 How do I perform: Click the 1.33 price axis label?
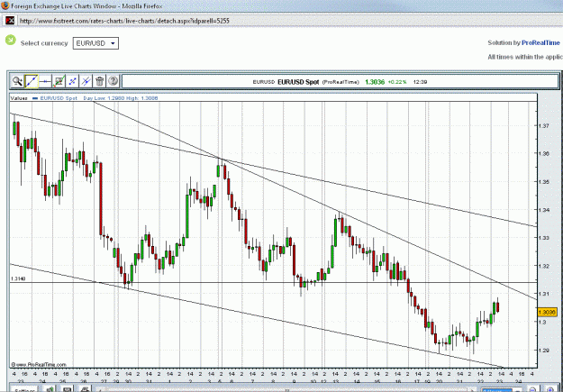click(x=543, y=238)
